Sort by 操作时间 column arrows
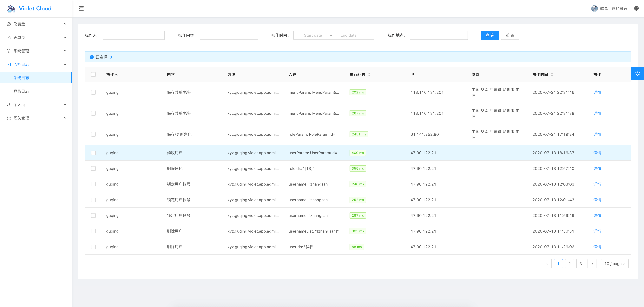644x307 pixels. click(x=552, y=75)
